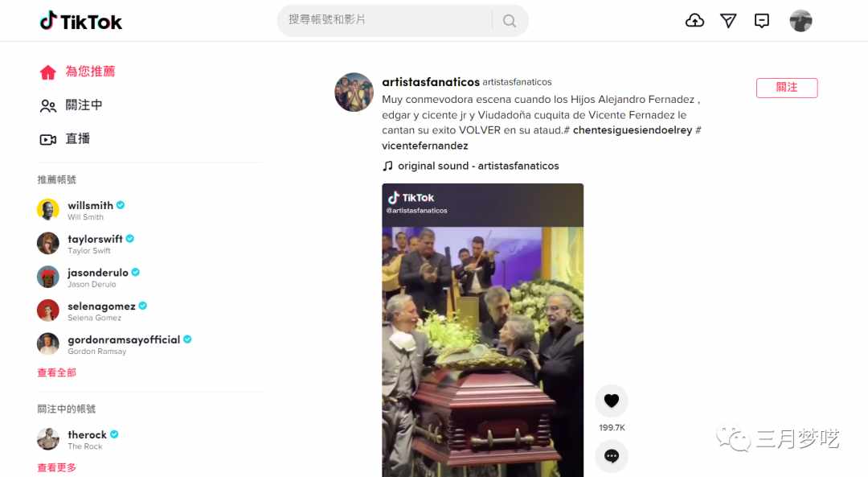Screen dimensions: 868x477
Task: Open comments via speech bubble icon
Action: [x=611, y=456]
